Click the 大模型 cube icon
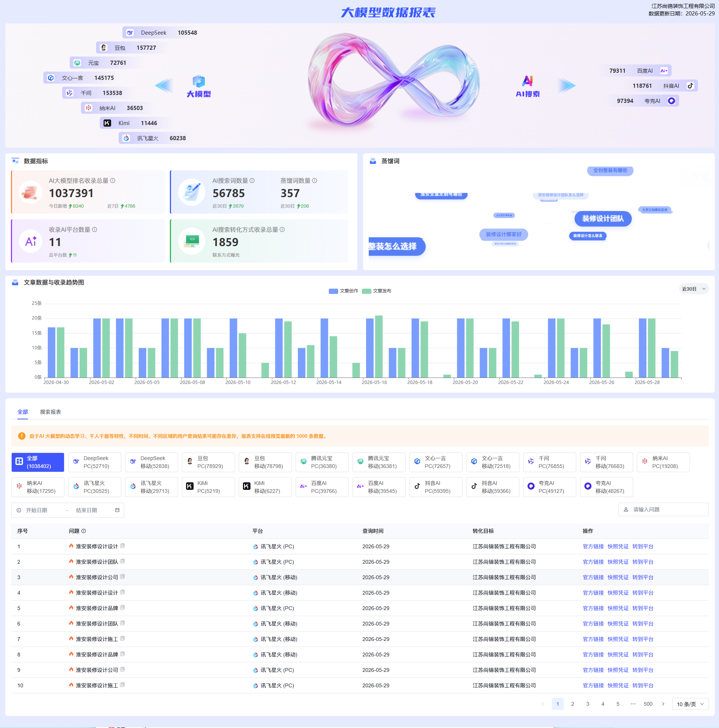This screenshot has height=728, width=719. pos(199,81)
